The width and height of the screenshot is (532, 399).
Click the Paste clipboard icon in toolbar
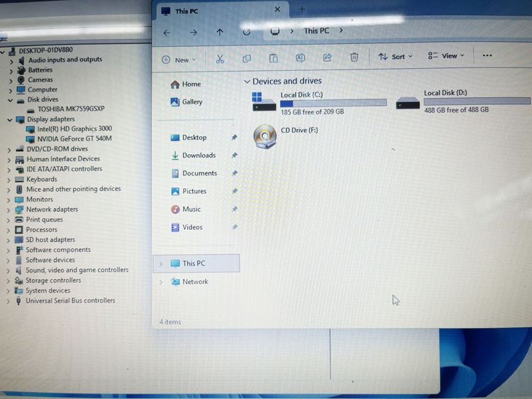click(x=274, y=58)
